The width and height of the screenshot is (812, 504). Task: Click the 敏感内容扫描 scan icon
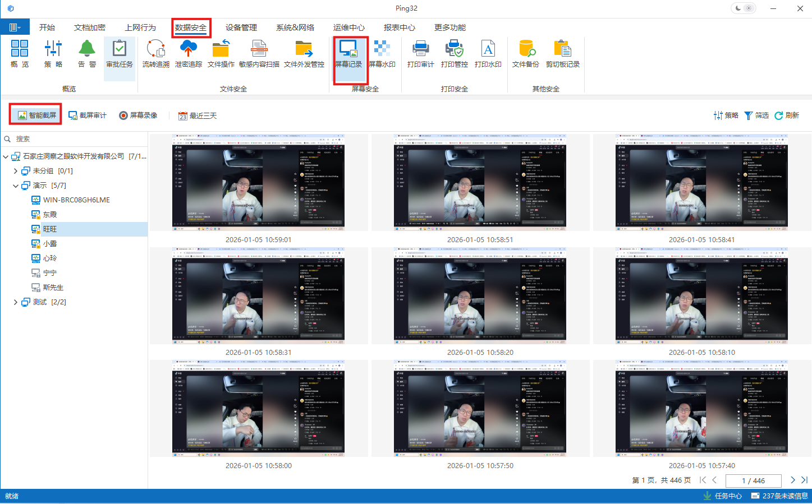(x=259, y=54)
